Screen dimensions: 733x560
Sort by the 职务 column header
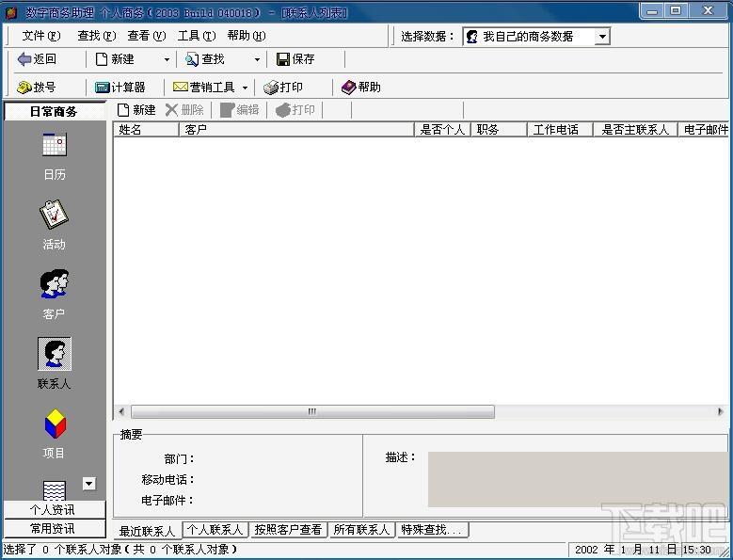coord(499,130)
